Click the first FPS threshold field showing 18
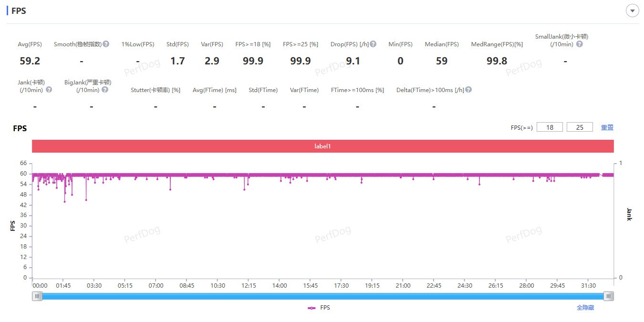 [550, 127]
